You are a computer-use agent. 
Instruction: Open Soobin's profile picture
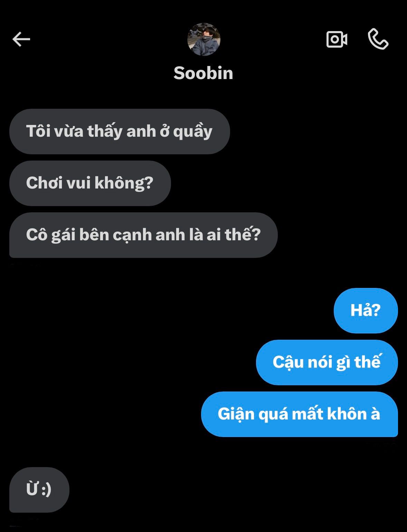pyautogui.click(x=203, y=39)
